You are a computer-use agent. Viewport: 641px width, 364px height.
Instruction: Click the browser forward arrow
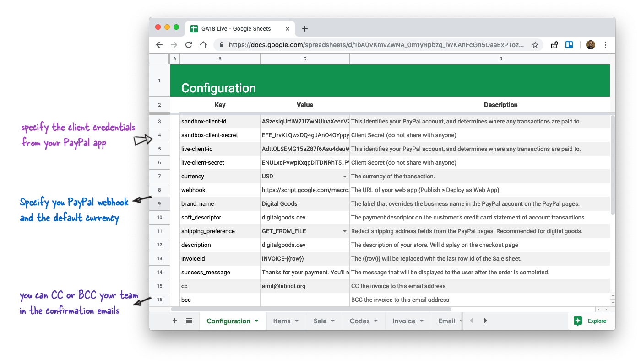click(174, 45)
